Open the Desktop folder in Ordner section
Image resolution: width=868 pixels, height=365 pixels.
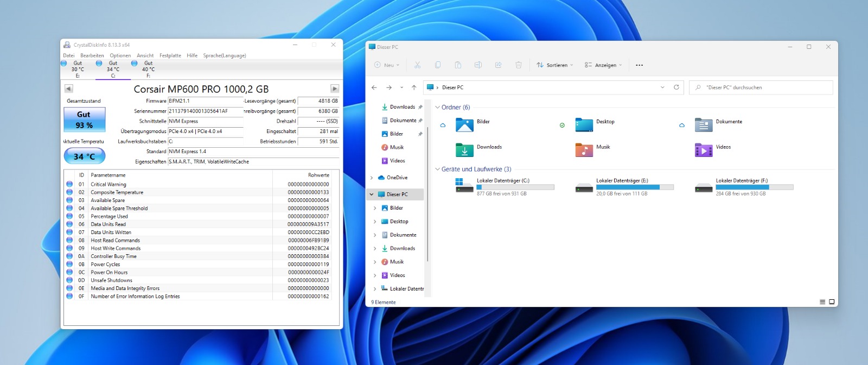(595, 125)
